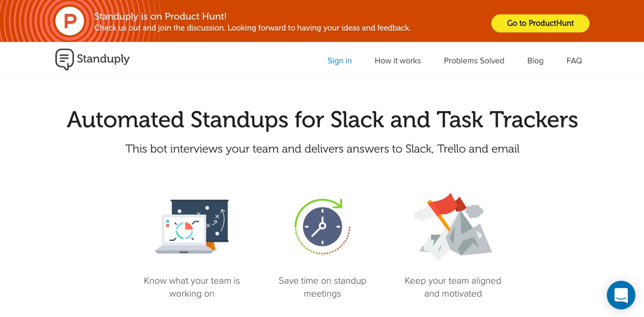The width and height of the screenshot is (644, 317).
Task: Open the chat widget bubble icon
Action: 621,294
